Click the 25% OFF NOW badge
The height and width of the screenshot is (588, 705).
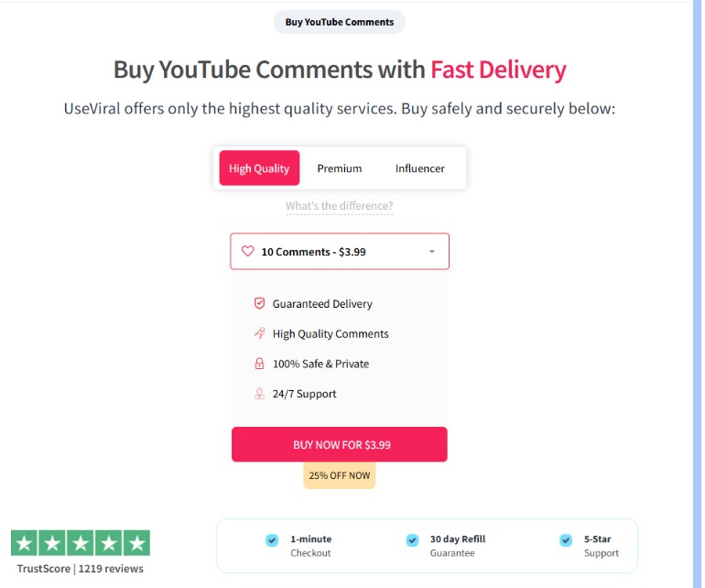pyautogui.click(x=340, y=475)
